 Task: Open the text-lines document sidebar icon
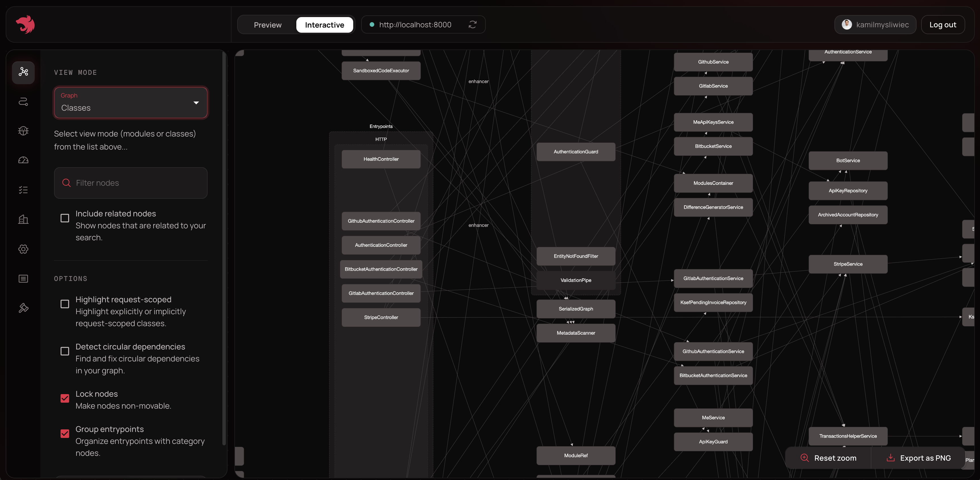click(x=23, y=279)
